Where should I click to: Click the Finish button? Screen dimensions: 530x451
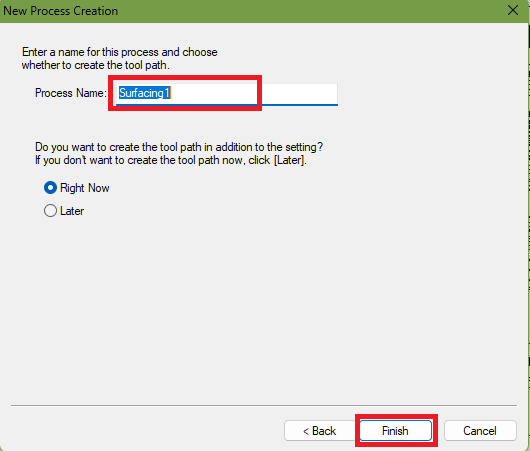395,431
